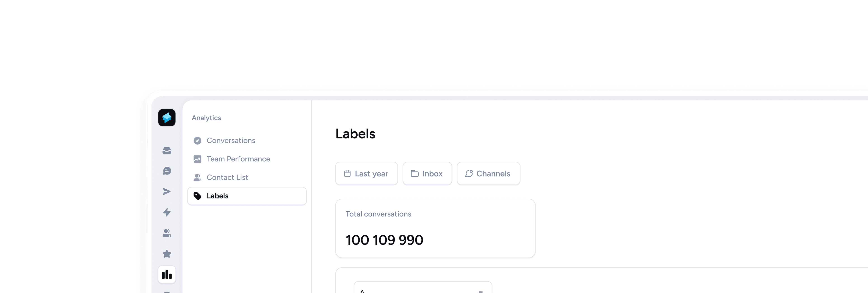Navigate to Contact List analytics
The height and width of the screenshot is (293, 868).
[227, 178]
